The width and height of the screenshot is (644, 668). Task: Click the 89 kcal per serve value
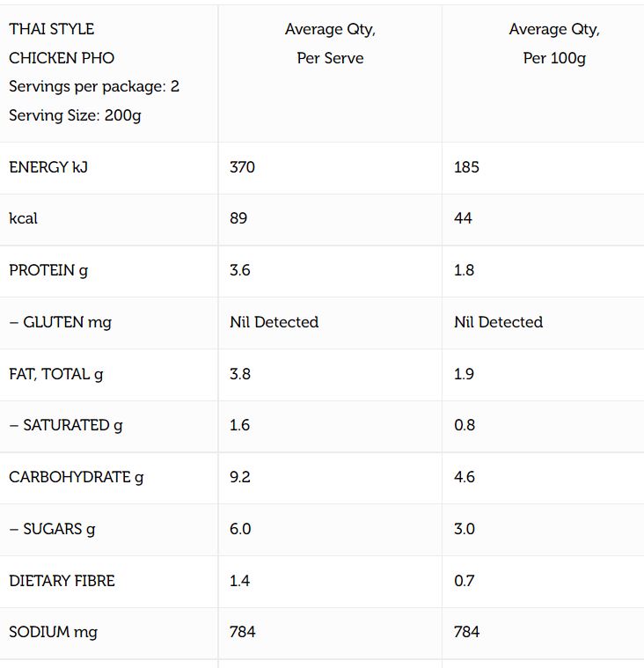tap(238, 218)
